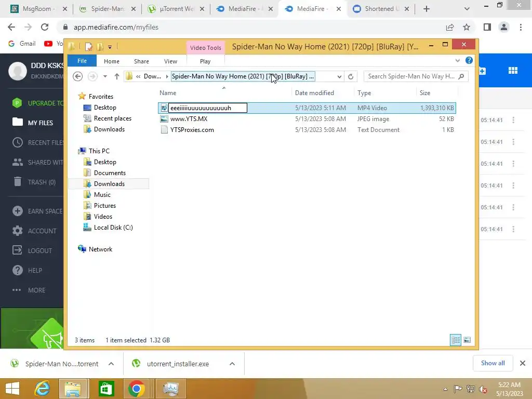Toggle Chrome side panel
Screen dimensions: 532x399
487,27
